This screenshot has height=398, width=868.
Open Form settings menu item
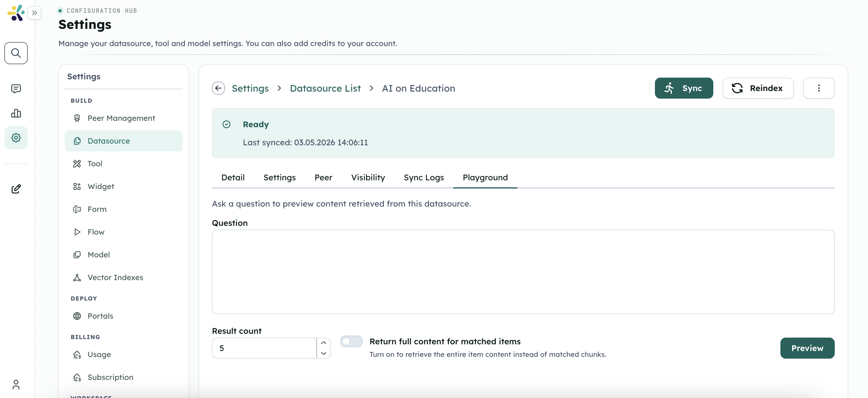point(123,209)
